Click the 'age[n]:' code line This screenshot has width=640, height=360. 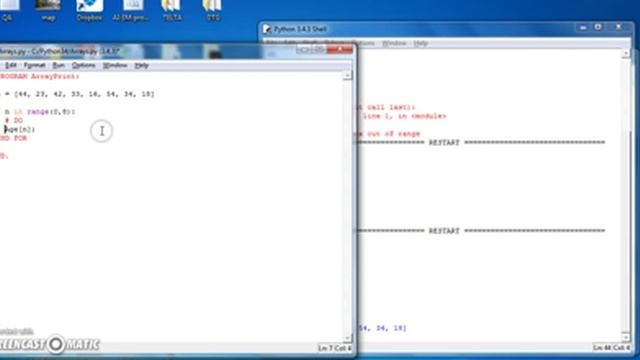click(x=19, y=129)
